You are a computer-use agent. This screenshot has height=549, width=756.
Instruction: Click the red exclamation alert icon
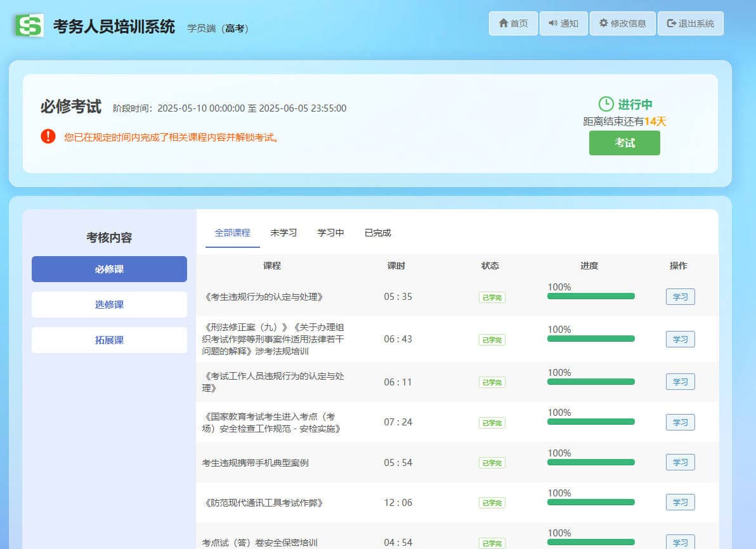point(48,136)
